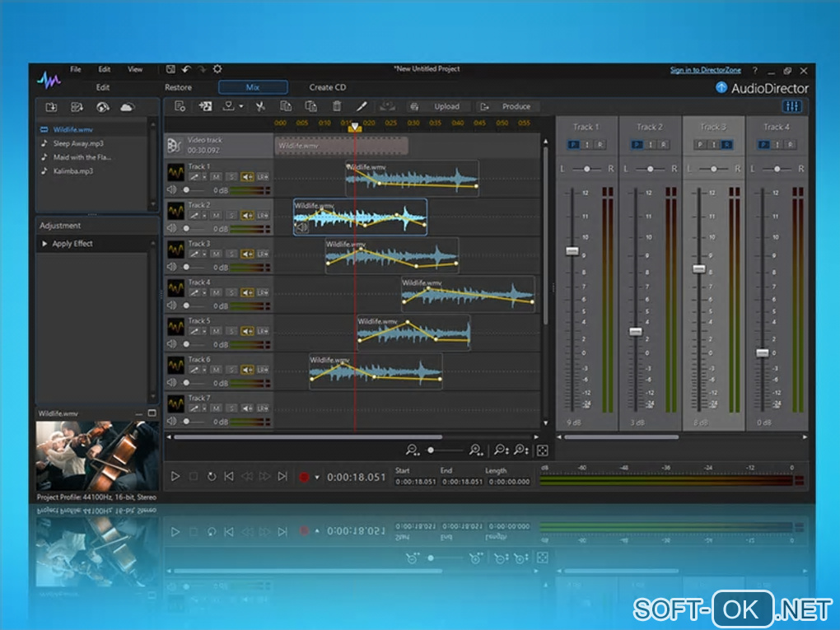Open Track 1 effect dropdown arrow

204,177
